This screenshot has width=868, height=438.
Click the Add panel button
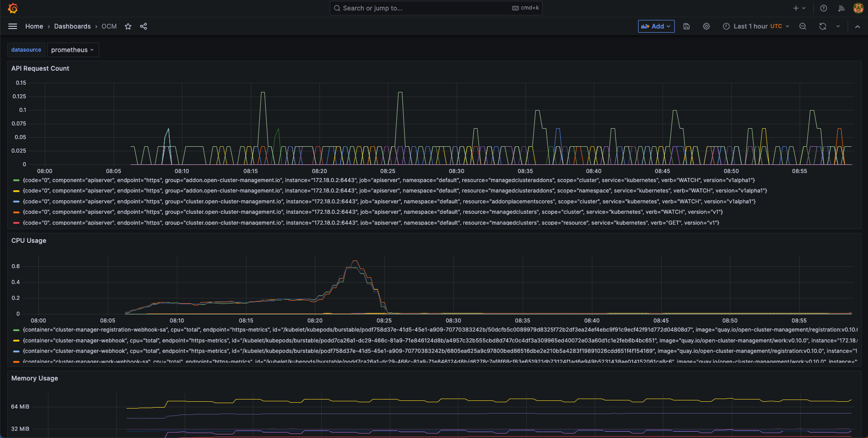[x=656, y=26]
